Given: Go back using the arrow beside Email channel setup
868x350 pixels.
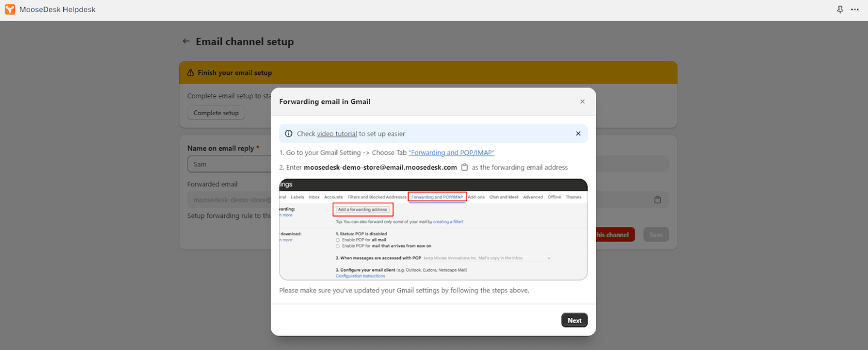Looking at the screenshot, I should [186, 42].
